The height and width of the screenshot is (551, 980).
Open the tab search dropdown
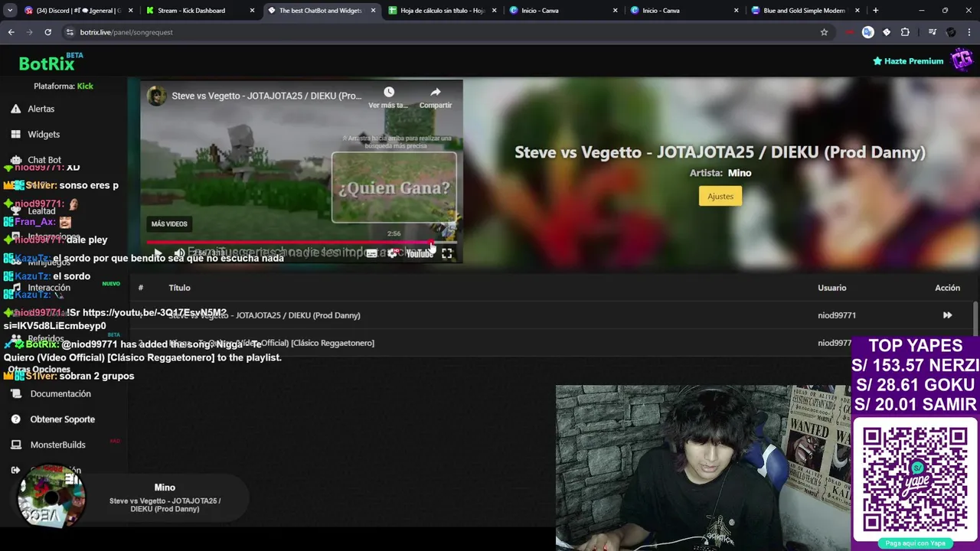click(10, 11)
